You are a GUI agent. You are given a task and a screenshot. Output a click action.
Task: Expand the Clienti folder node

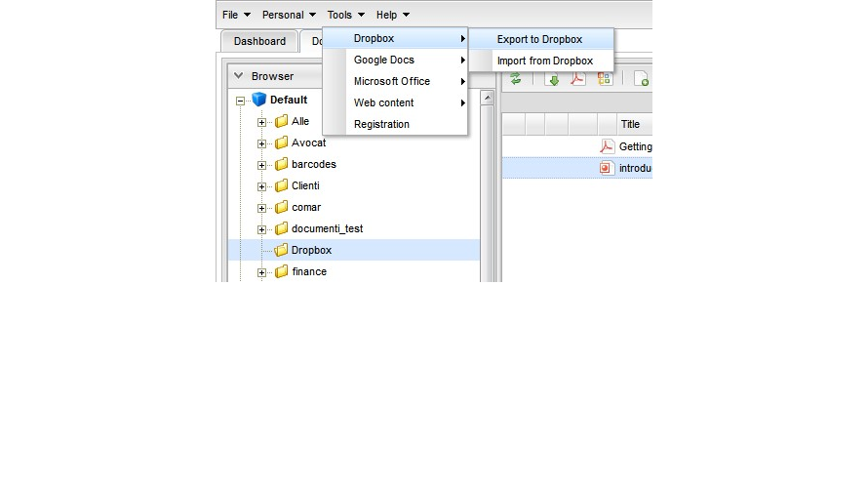coord(261,186)
